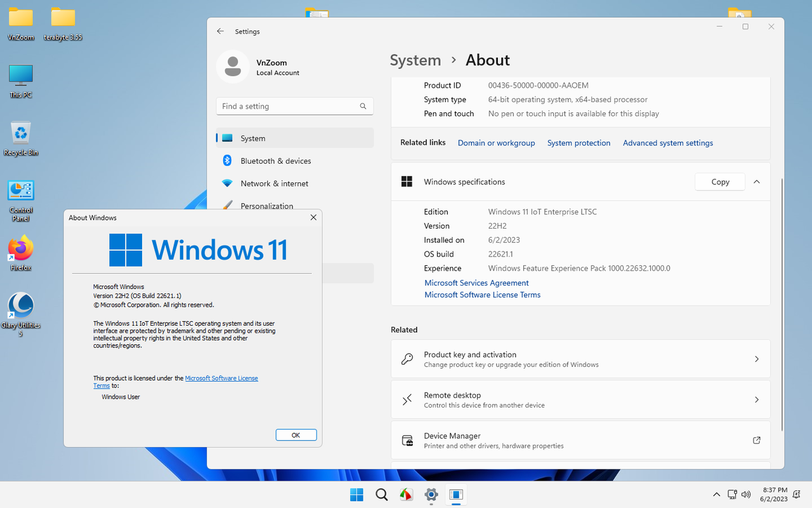812x508 pixels.
Task: Launch Firefox from the desktop
Action: coord(21,253)
